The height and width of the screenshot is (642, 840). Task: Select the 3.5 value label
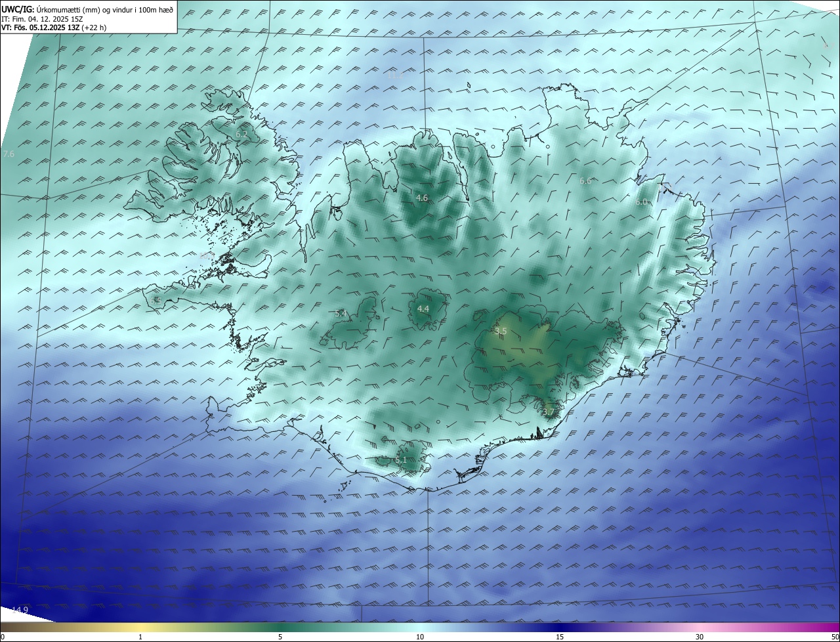click(x=501, y=332)
